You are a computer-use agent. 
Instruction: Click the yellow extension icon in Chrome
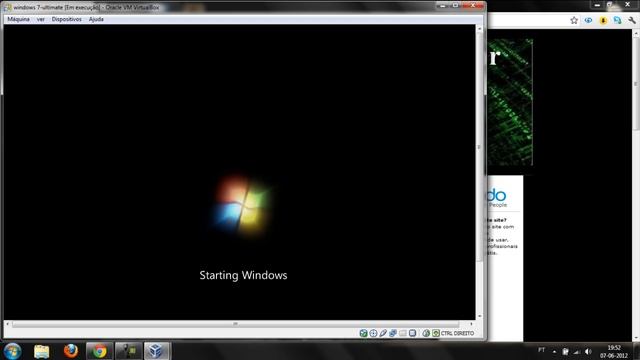click(x=603, y=20)
